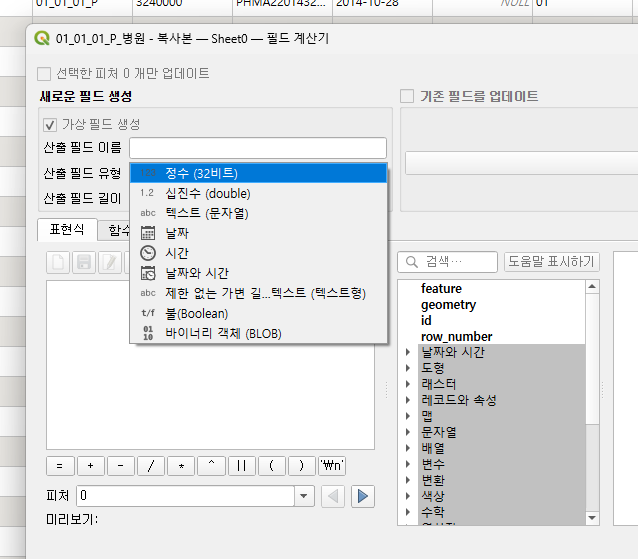Insert the '=' operator

point(60,466)
